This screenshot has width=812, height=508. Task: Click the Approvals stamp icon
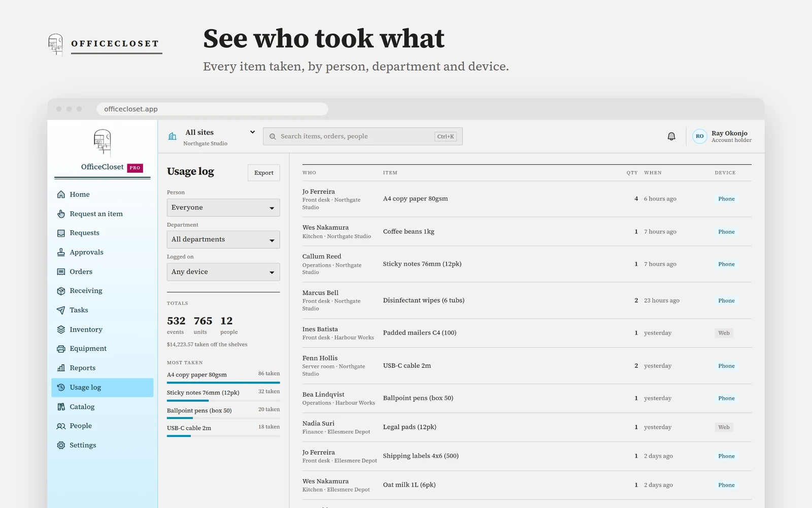click(61, 252)
